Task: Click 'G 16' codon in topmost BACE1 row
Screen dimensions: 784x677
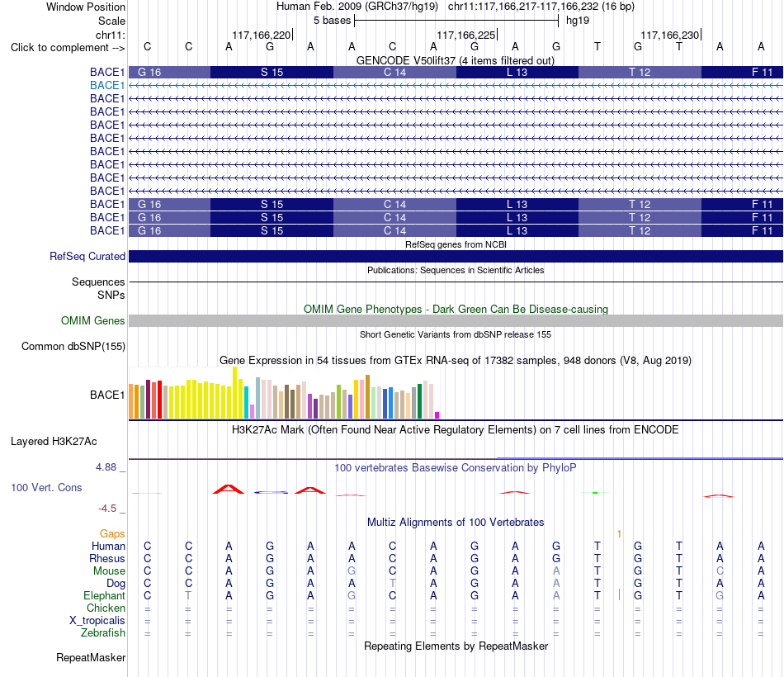Action: (x=149, y=72)
